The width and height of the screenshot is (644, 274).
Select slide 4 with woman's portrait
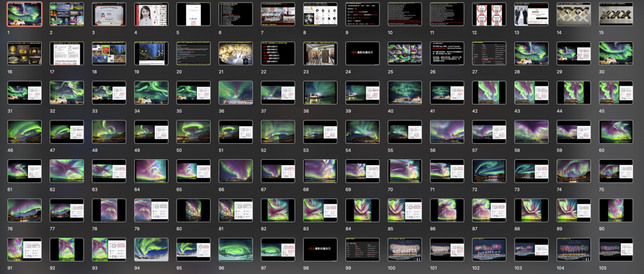click(151, 14)
